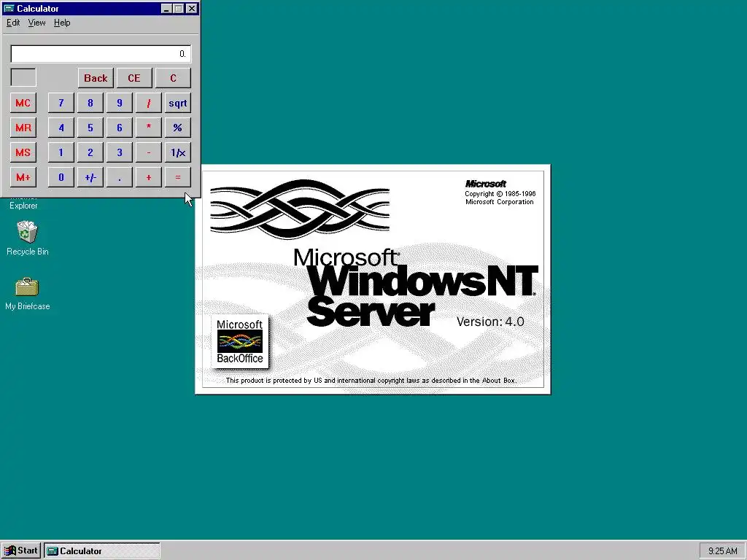
Task: Click the decimal point button
Action: [119, 177]
